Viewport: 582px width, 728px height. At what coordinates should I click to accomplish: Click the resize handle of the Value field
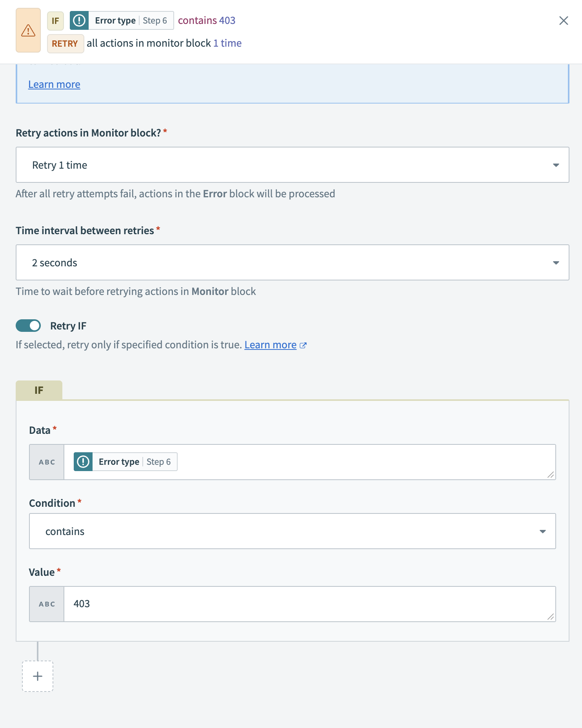[551, 617]
